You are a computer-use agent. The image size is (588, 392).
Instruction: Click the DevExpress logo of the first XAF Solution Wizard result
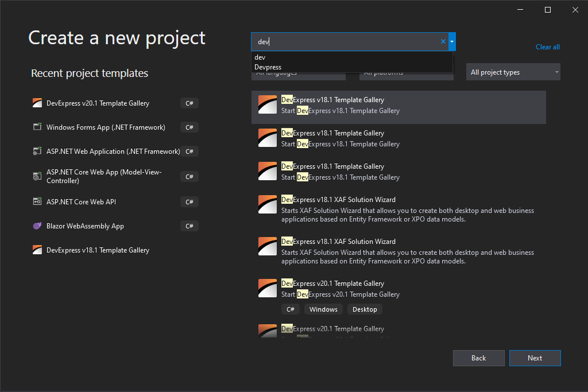(268, 205)
